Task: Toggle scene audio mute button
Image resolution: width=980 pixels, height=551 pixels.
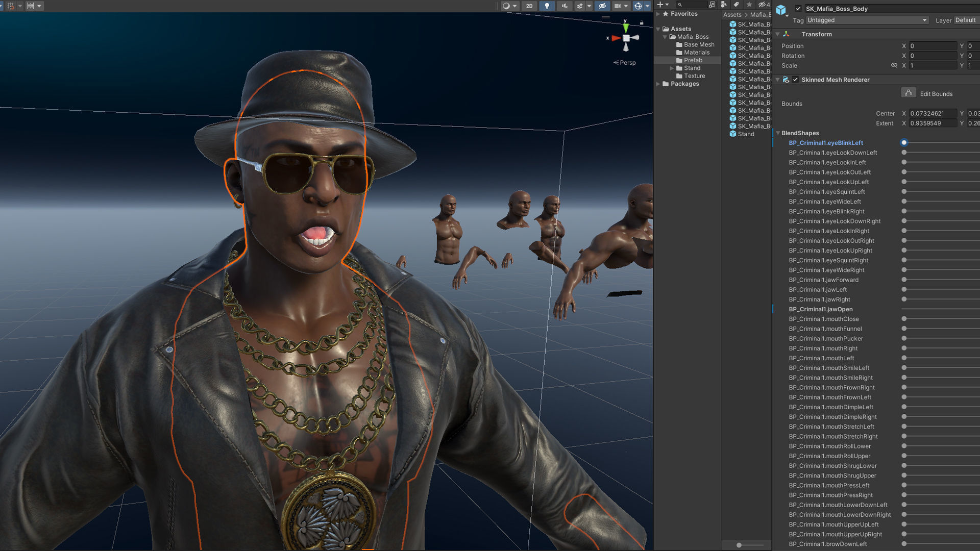Action: coord(565,6)
